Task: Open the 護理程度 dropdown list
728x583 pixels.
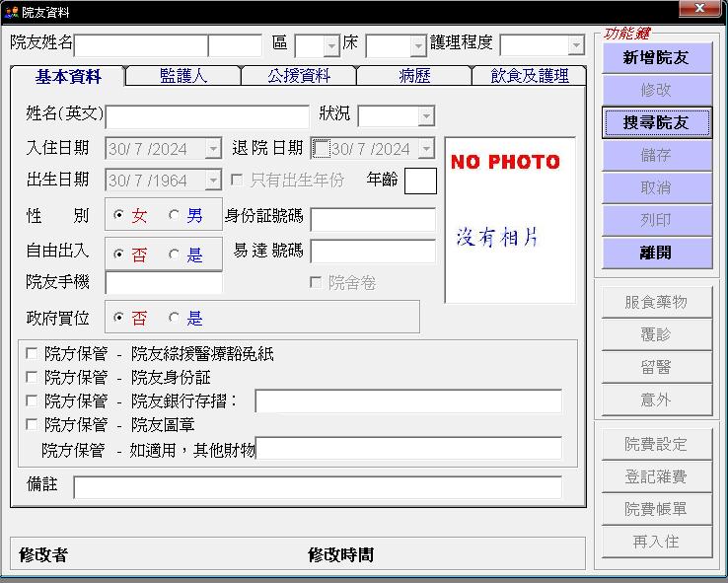Action: 576,45
